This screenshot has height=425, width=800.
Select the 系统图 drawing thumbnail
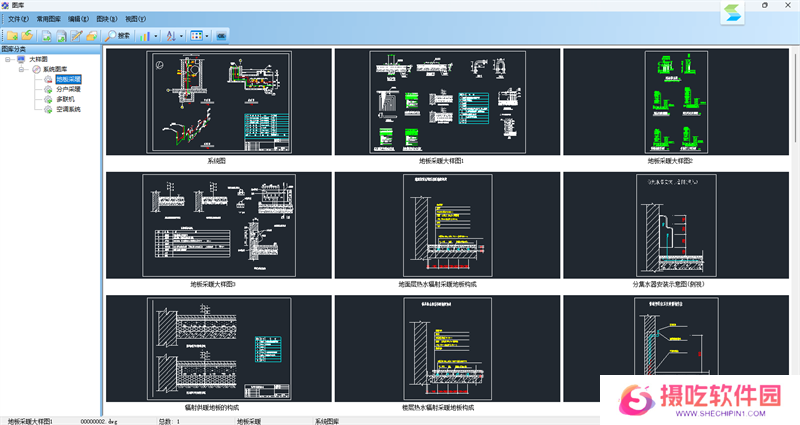219,102
